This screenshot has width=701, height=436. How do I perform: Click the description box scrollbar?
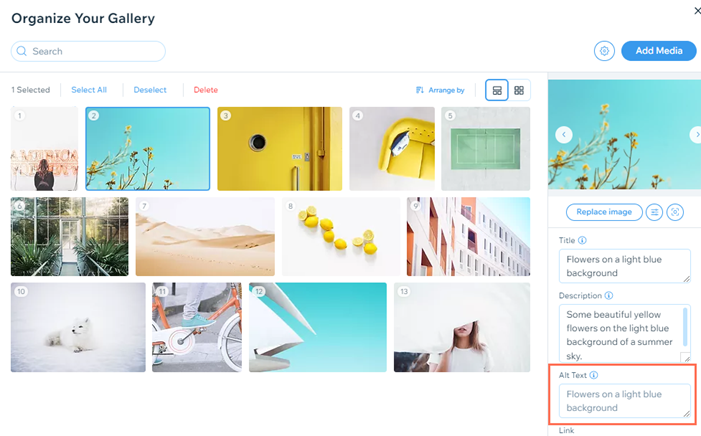click(685, 327)
